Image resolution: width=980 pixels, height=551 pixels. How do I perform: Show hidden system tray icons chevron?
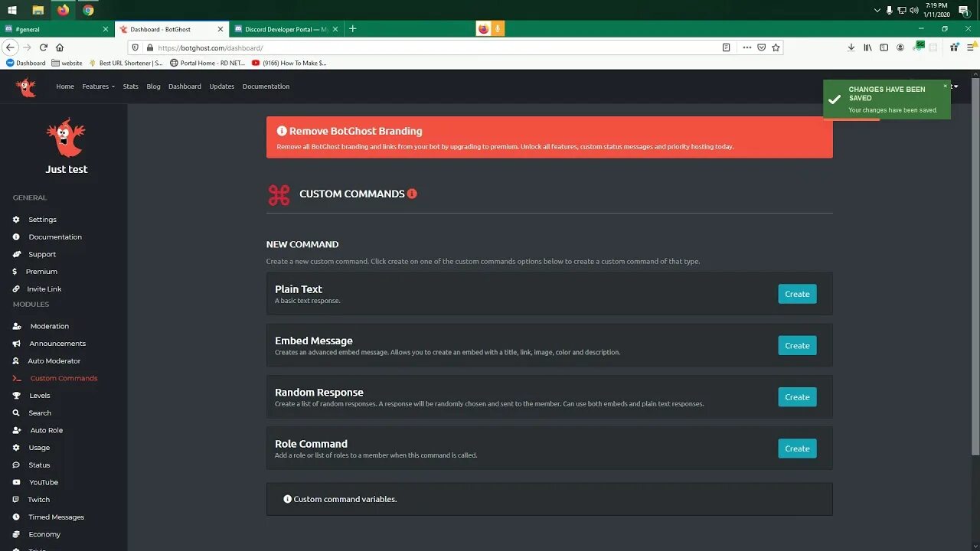point(877,10)
